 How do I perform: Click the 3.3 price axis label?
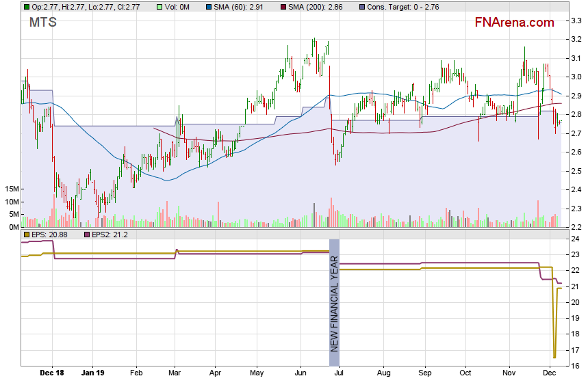click(x=576, y=21)
